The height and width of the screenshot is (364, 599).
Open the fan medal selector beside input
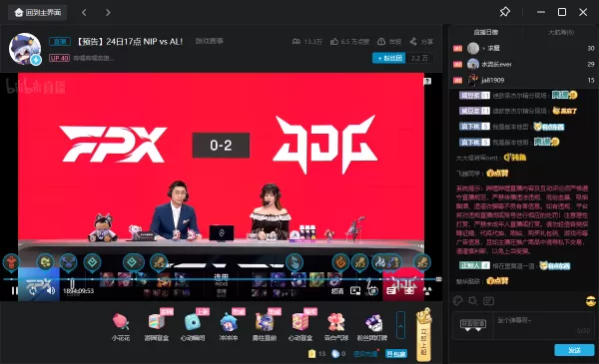(x=473, y=325)
